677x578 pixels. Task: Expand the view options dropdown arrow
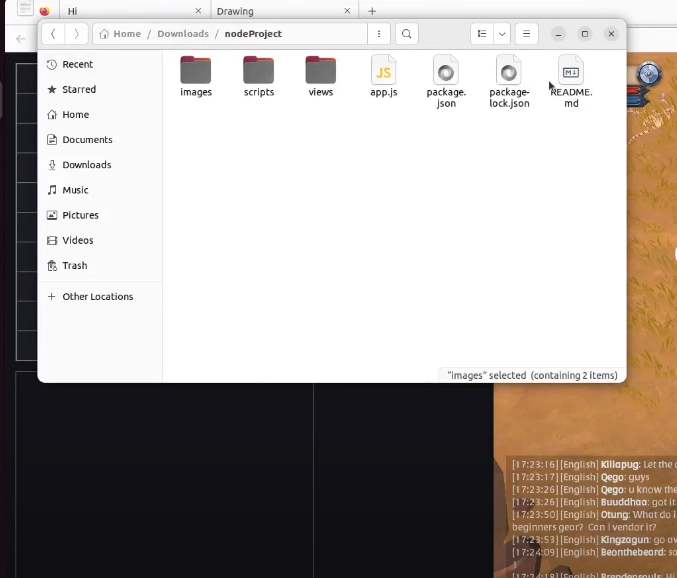coord(502,34)
